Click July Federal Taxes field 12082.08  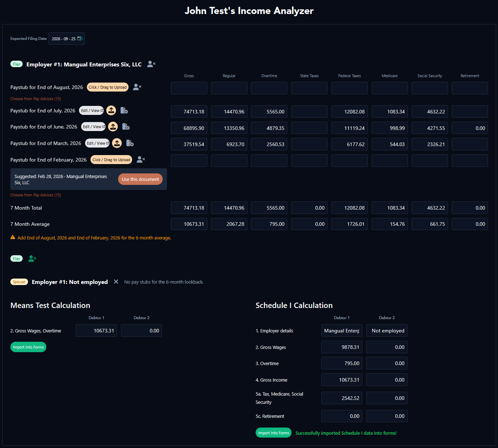pos(349,112)
